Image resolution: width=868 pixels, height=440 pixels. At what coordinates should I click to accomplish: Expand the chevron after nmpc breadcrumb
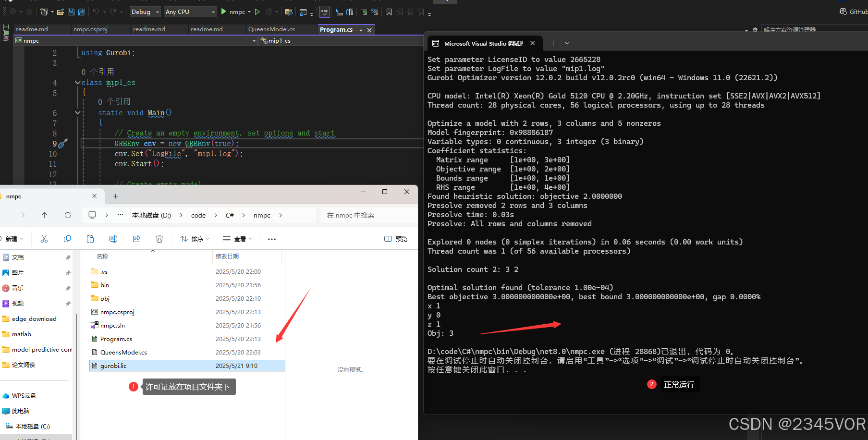coord(281,215)
